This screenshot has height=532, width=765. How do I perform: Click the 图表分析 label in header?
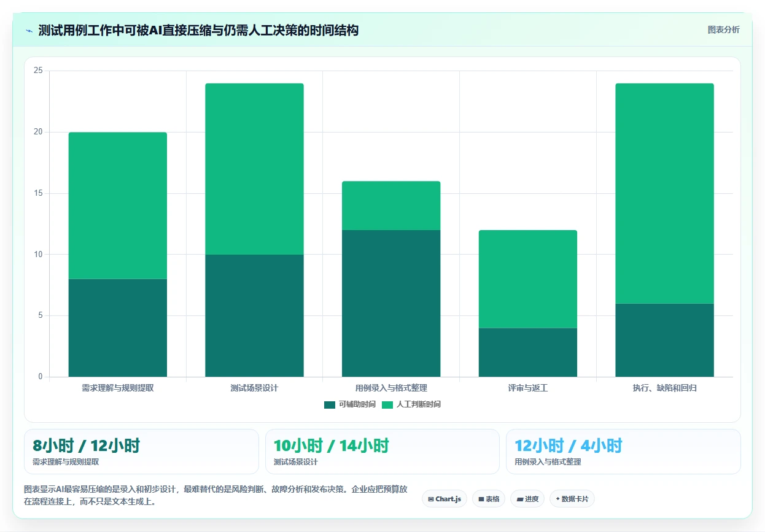tap(723, 29)
